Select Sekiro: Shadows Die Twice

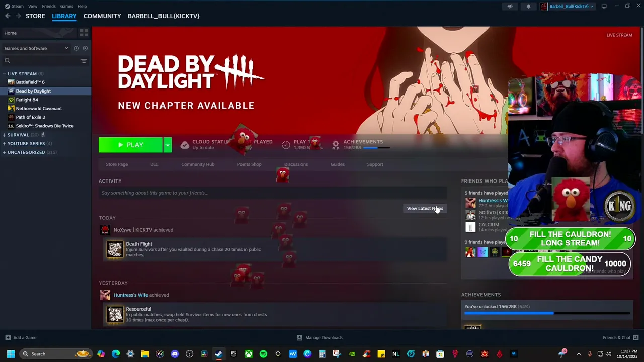[45, 126]
